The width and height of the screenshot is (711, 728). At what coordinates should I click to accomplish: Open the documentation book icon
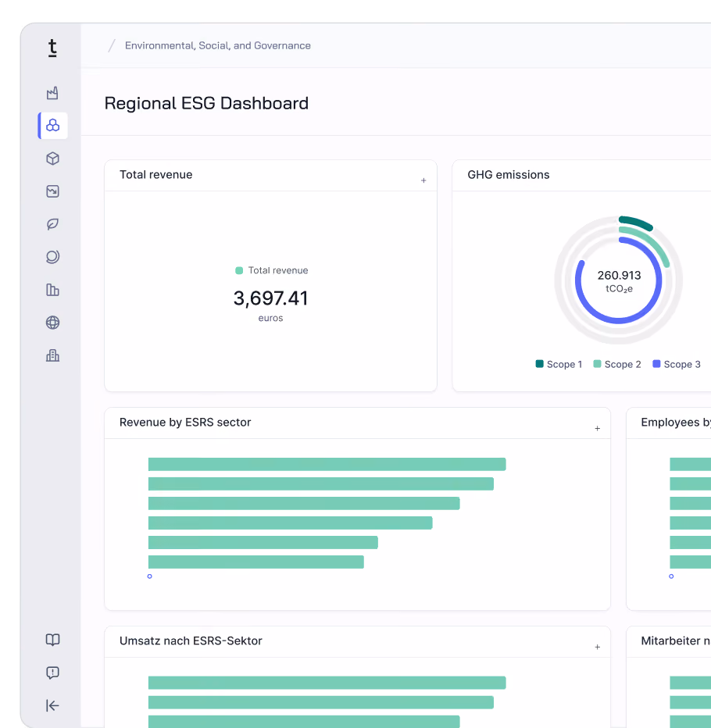(x=52, y=640)
